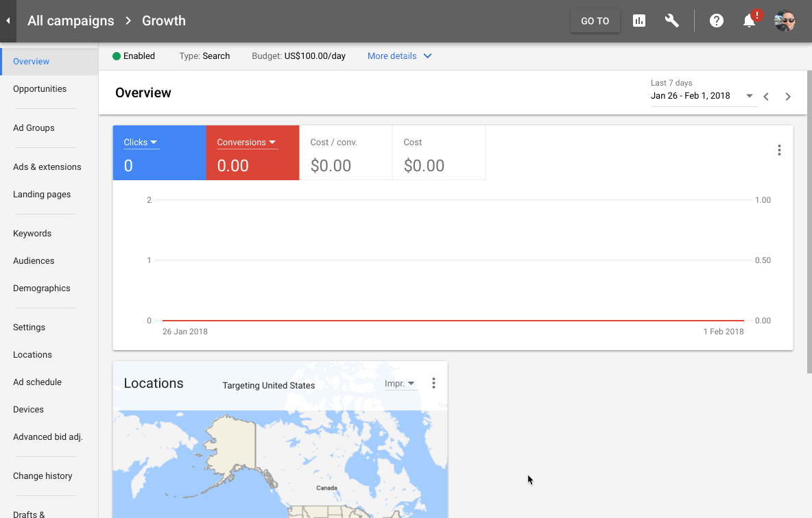Open the Locations card three-dot menu
This screenshot has height=518, width=812.
point(433,383)
